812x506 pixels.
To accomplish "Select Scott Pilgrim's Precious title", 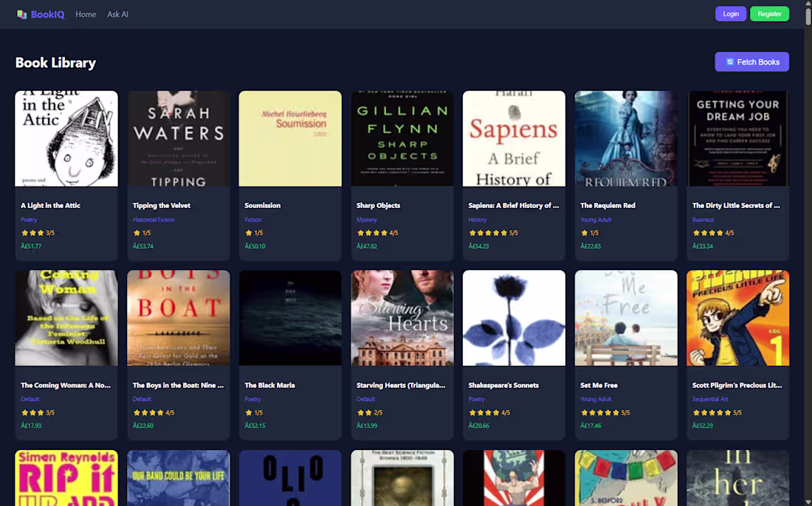I will point(737,386).
